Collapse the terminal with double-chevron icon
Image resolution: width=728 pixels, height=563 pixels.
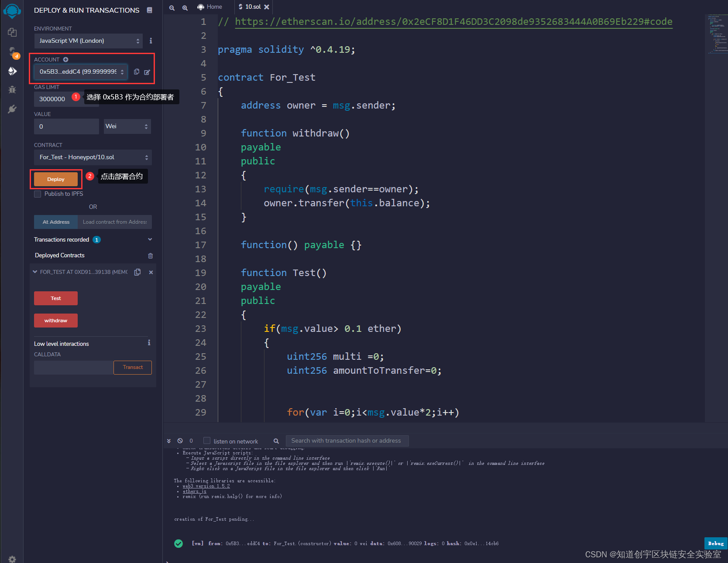click(169, 441)
